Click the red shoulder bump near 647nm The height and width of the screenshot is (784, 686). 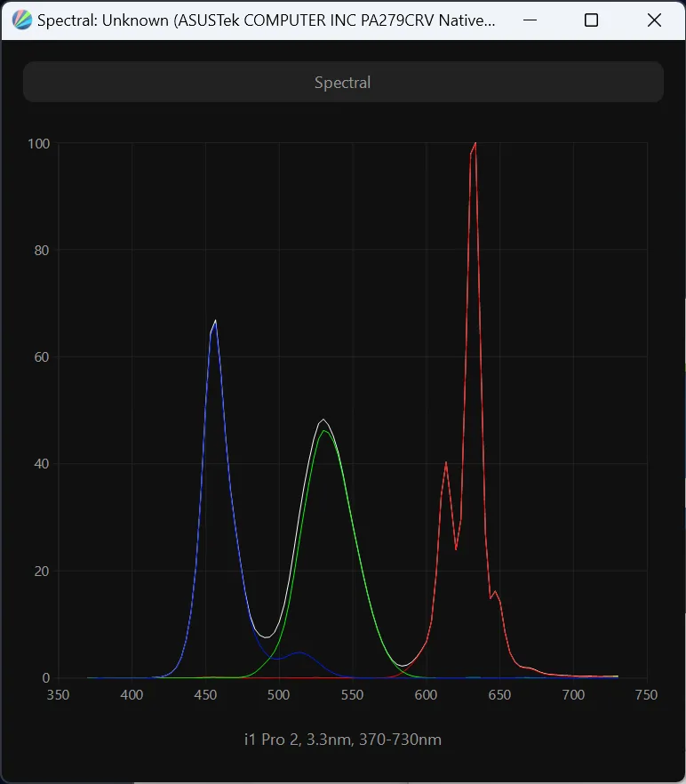495,591
